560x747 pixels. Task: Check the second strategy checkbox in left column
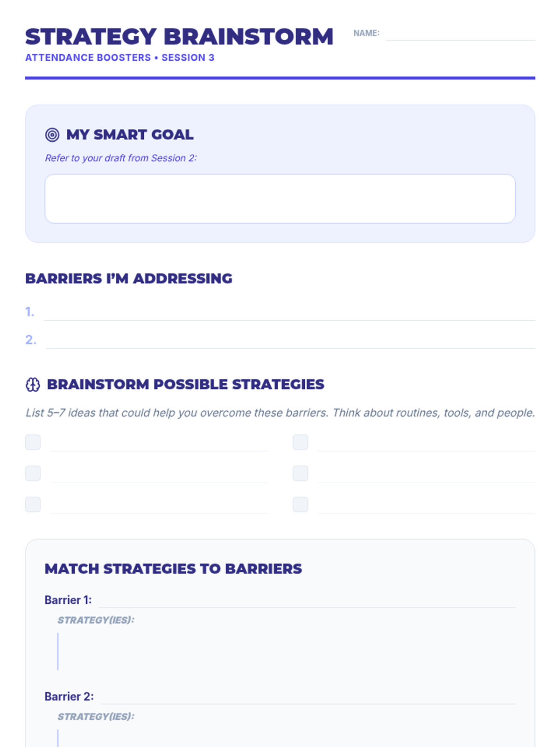[33, 473]
